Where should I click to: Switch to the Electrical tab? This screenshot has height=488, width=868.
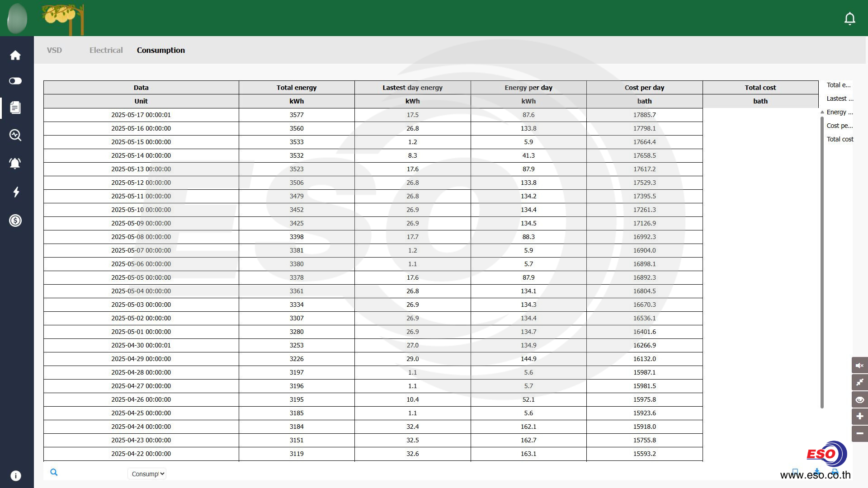(x=106, y=50)
